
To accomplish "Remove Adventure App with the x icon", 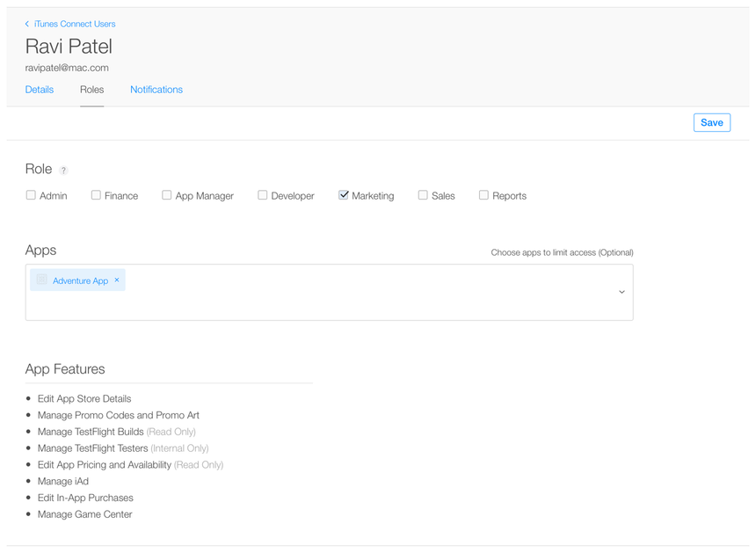I will pos(117,280).
